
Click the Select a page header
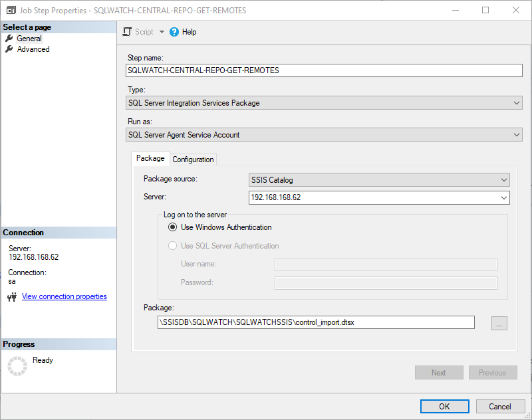[x=59, y=27]
